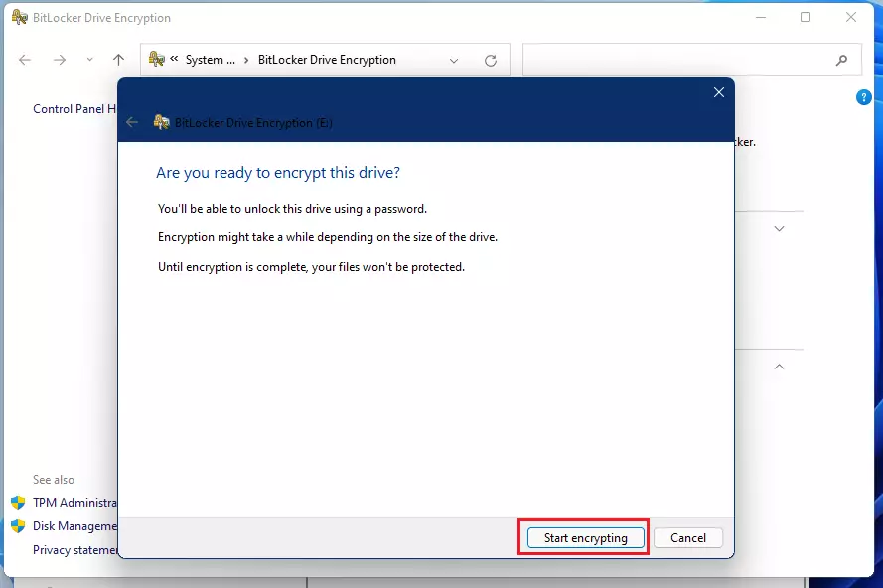
Task: Select System breadcrumb in address bar
Action: click(x=210, y=60)
